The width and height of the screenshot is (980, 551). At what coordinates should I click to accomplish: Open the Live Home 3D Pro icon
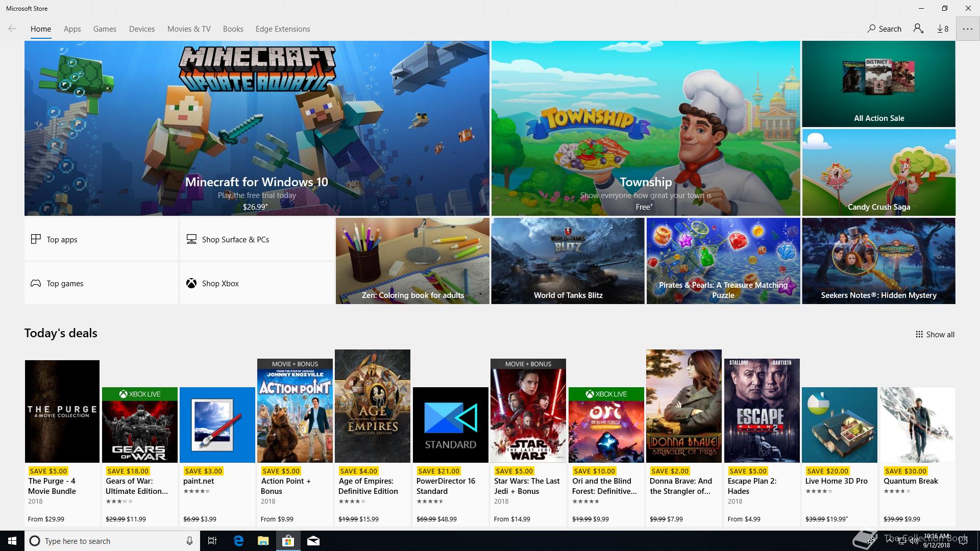[x=840, y=425]
